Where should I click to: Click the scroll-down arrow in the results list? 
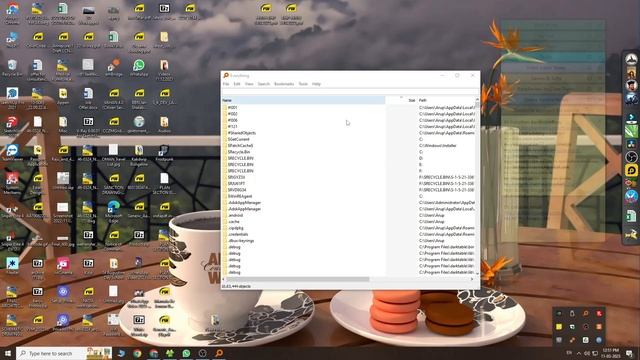pos(477,273)
